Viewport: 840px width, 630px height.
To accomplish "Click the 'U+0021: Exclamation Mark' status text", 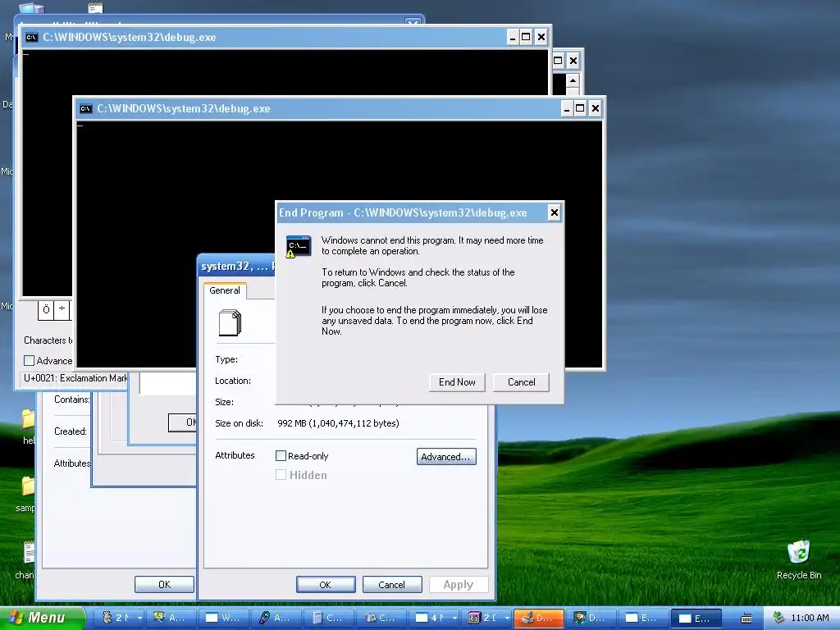I will click(x=75, y=378).
